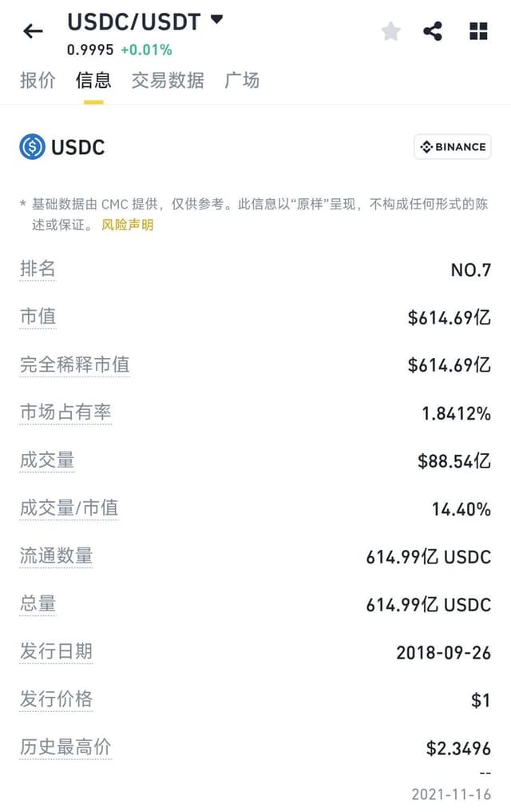Tap the 完全稀释市值 label
Screen dimensions: 511x812
point(74,364)
